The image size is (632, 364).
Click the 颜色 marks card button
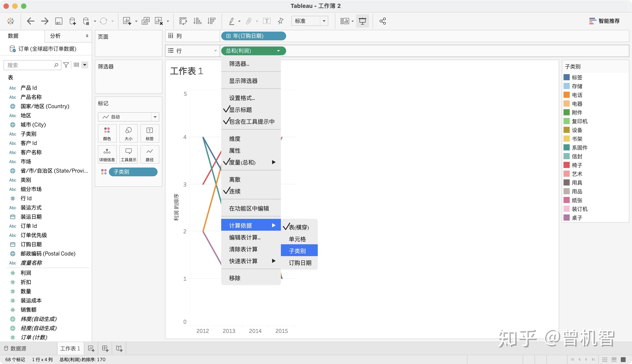107,133
